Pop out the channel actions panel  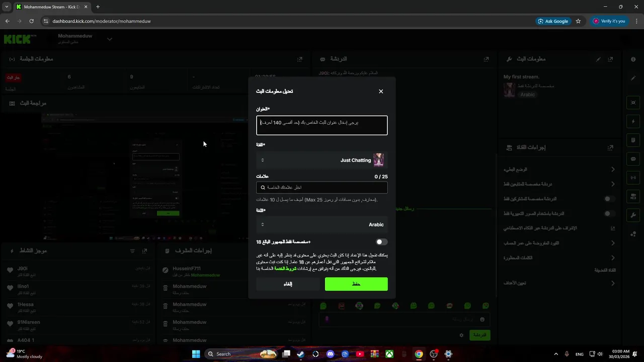pos(610,147)
